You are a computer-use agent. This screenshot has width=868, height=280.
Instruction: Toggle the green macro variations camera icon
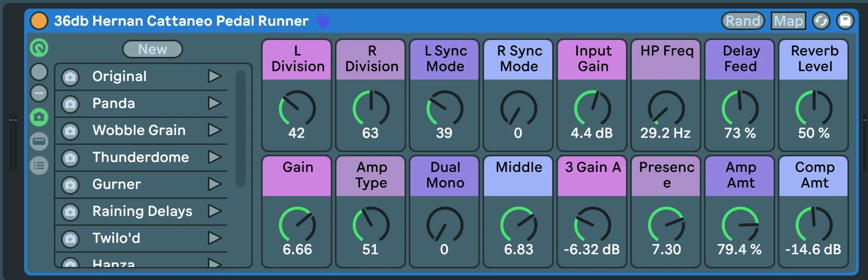pos(39,117)
